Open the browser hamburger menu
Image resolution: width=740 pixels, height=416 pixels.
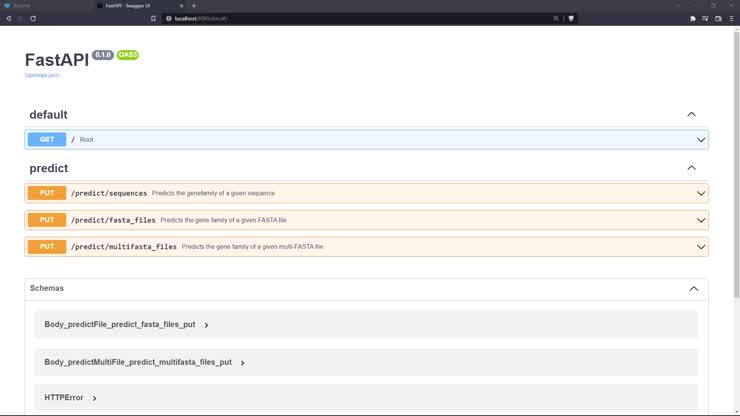tap(732, 18)
